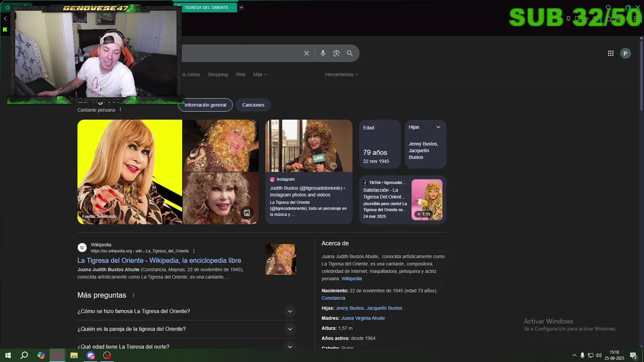Expand '¿Cómo se hizo famosa La Tigresa del Oriente?'

click(186, 311)
